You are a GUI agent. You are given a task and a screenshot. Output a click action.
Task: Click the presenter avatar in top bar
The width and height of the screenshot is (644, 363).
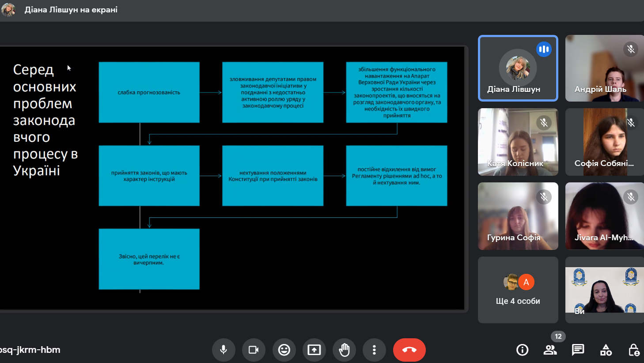pos(8,10)
